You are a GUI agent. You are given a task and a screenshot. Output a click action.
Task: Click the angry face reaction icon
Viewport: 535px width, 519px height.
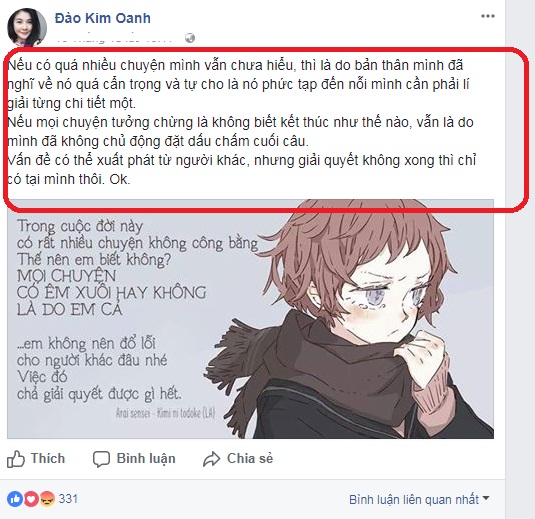click(47, 499)
